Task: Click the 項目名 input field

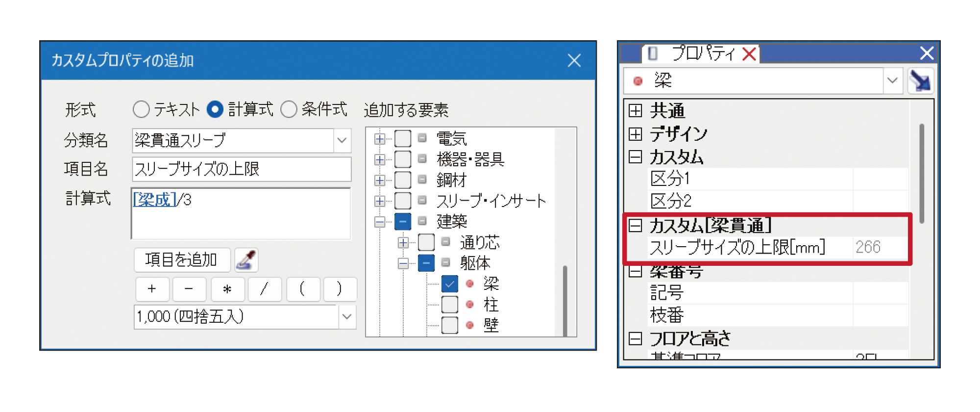Action: (x=242, y=169)
